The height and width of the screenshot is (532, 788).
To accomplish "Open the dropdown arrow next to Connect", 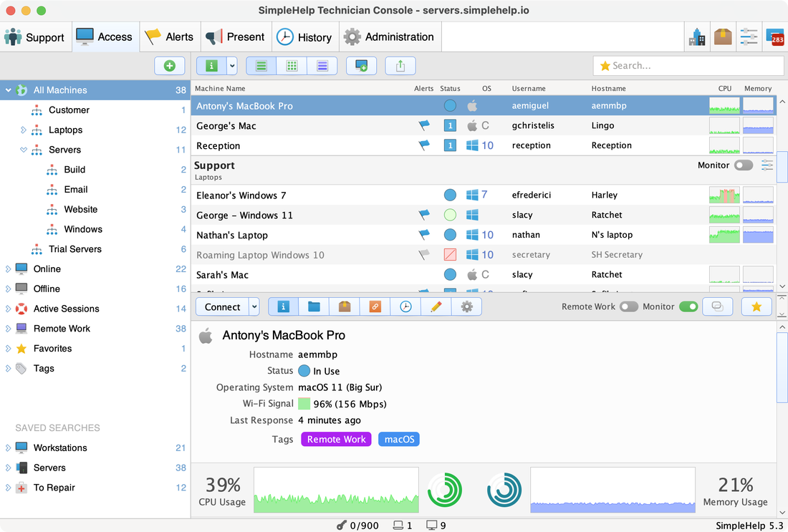I will coord(254,306).
